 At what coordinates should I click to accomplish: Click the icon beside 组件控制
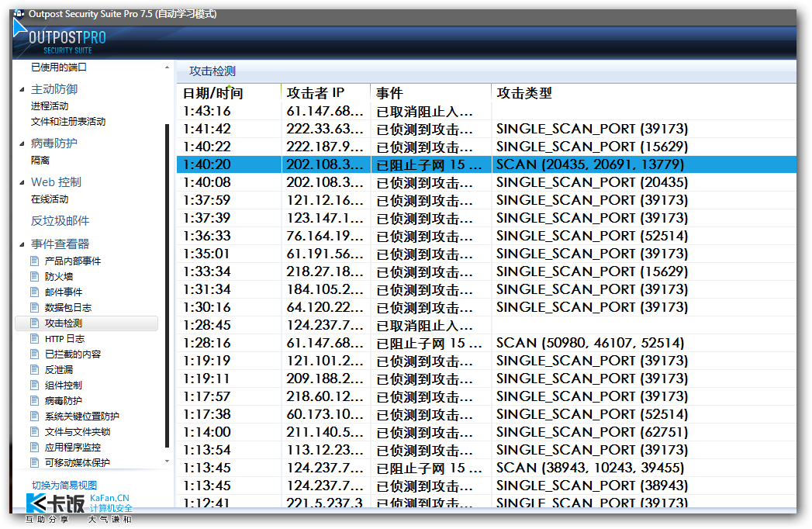pyautogui.click(x=35, y=385)
